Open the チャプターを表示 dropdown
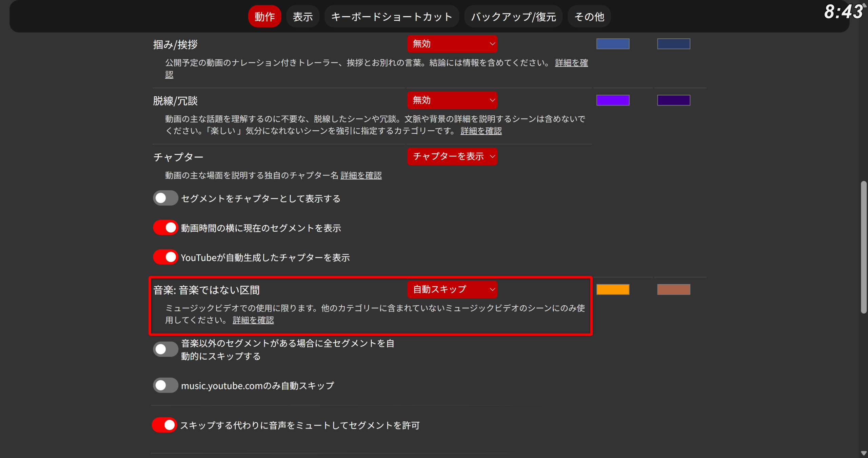The image size is (868, 458). pos(452,156)
